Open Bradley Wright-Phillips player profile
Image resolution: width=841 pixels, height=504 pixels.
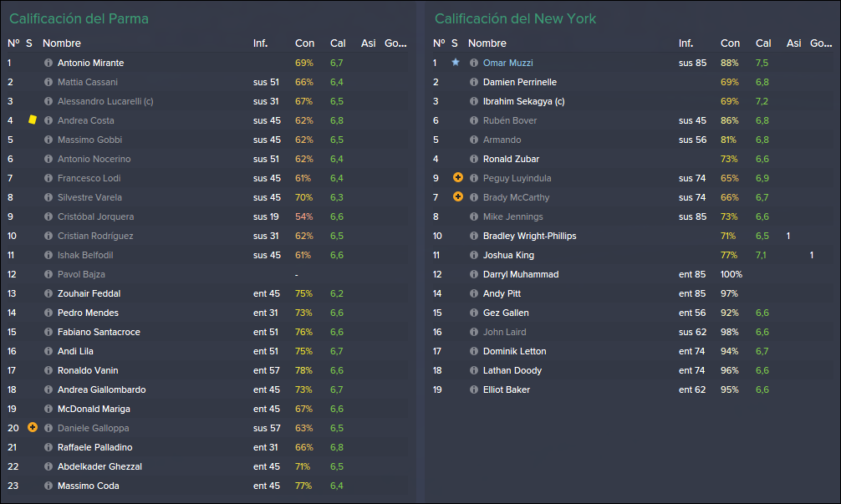pos(529,236)
